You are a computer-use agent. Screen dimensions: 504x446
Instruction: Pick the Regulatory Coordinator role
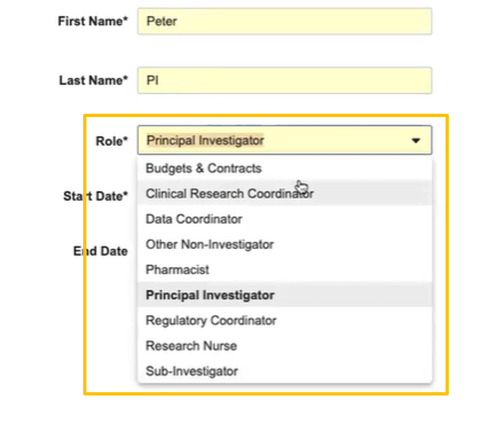tap(211, 321)
